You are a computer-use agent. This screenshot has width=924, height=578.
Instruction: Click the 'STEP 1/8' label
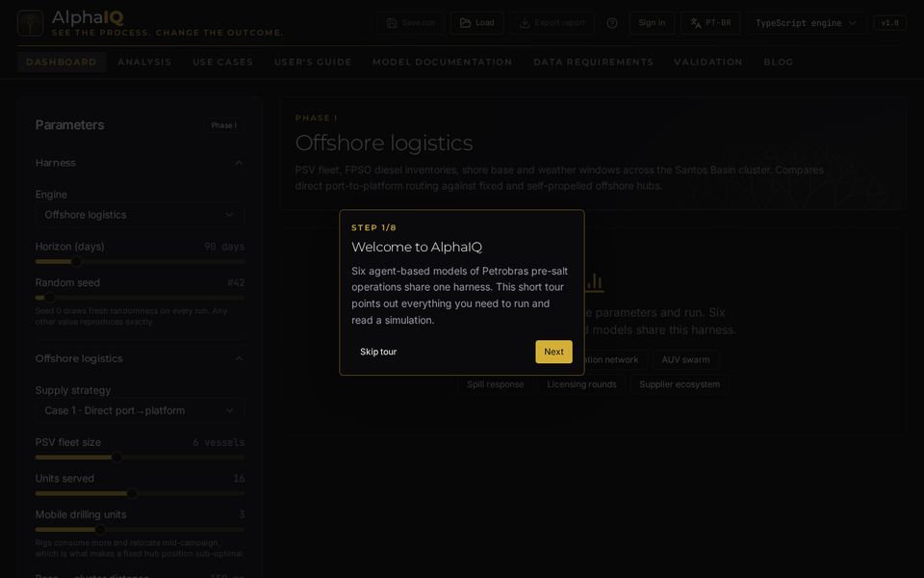coord(373,227)
